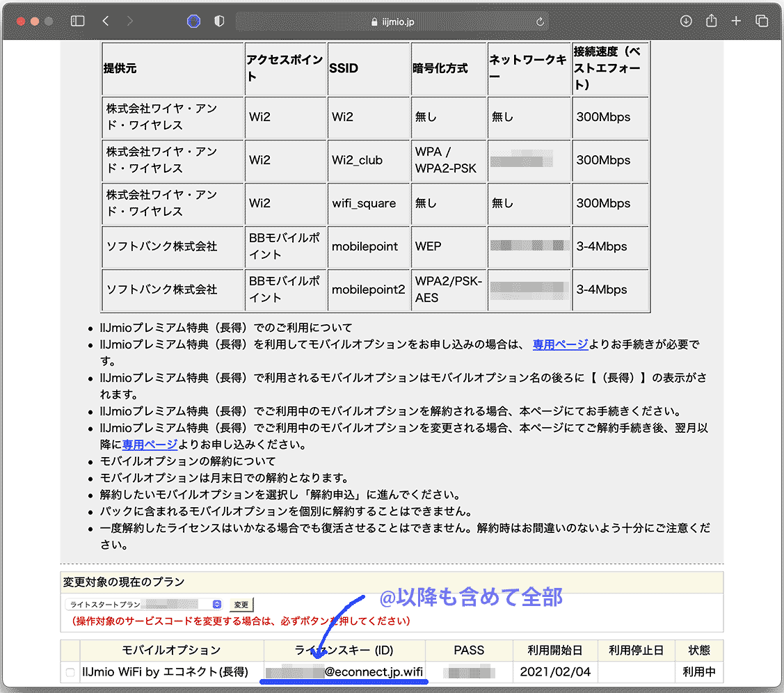Go forward with the forward arrow
The width and height of the screenshot is (784, 693).
(x=130, y=21)
